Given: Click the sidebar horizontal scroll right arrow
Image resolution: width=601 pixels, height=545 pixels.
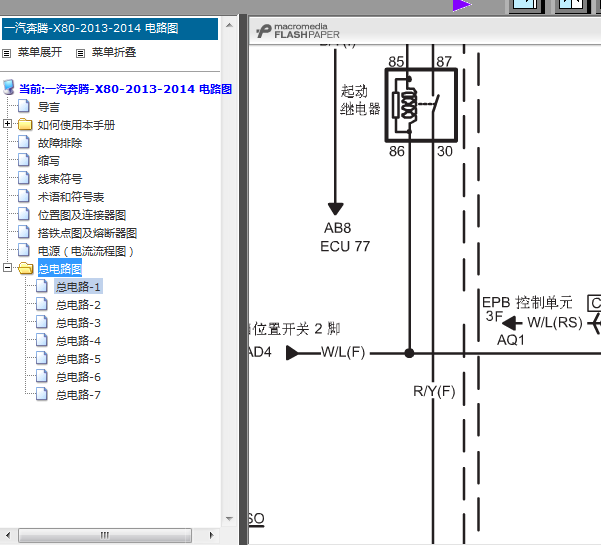Looking at the screenshot, I should click(211, 535).
